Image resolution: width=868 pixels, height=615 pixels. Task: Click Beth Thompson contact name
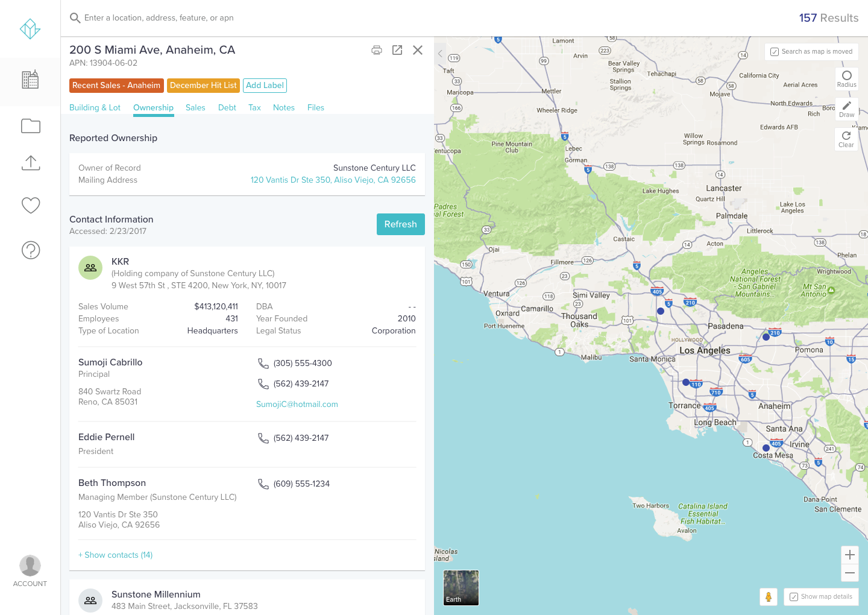(x=112, y=483)
